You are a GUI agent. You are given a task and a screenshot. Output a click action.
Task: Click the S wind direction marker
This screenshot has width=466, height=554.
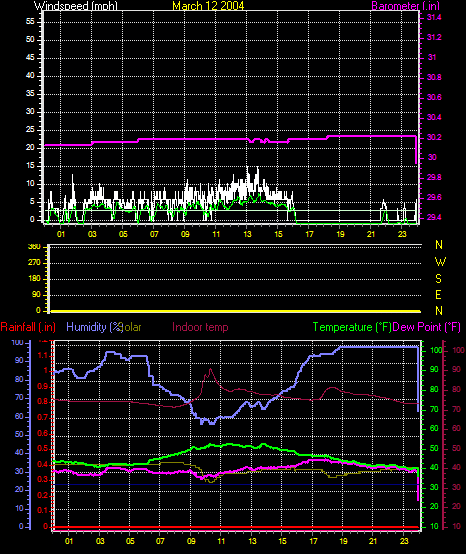(438, 279)
